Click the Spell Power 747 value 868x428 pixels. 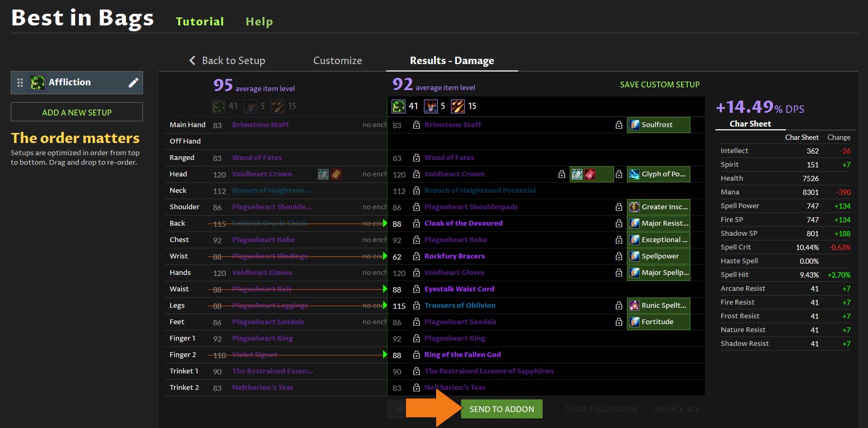point(812,206)
